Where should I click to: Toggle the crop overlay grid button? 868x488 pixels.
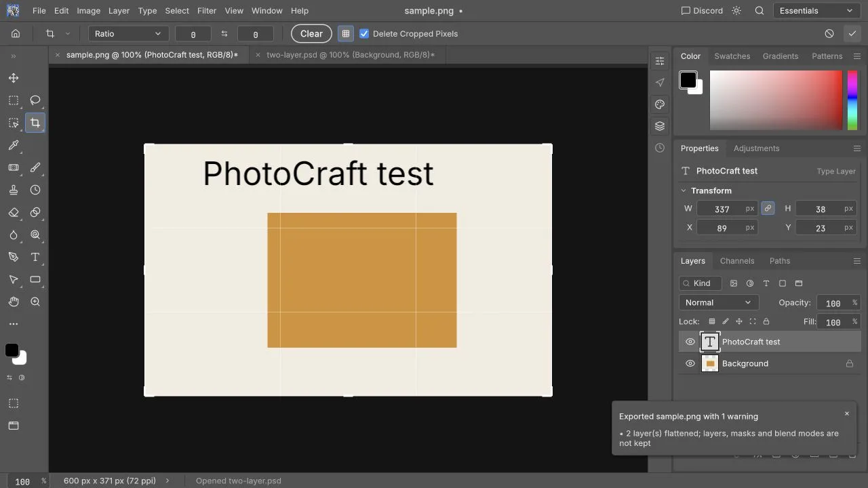(x=346, y=33)
